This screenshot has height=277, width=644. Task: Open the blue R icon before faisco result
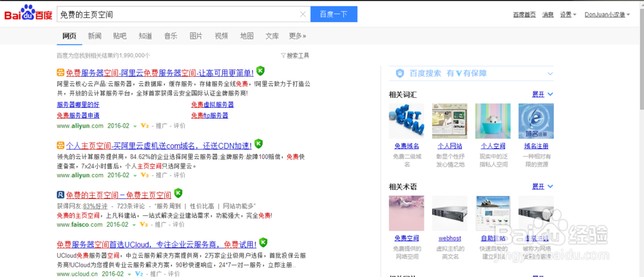pyautogui.click(x=61, y=195)
